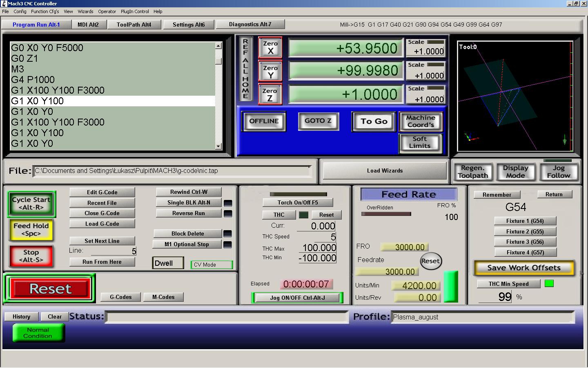Click Close G-Code button
588x368 pixels.
click(x=102, y=213)
